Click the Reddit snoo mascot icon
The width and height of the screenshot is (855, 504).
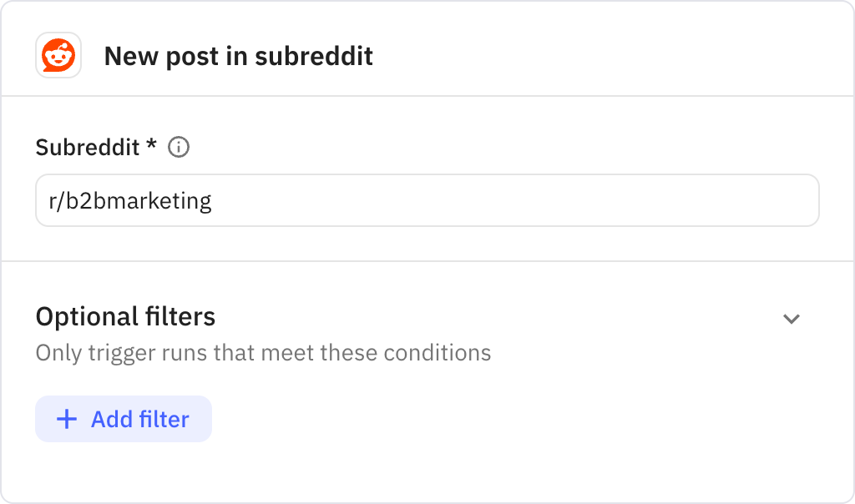click(57, 56)
